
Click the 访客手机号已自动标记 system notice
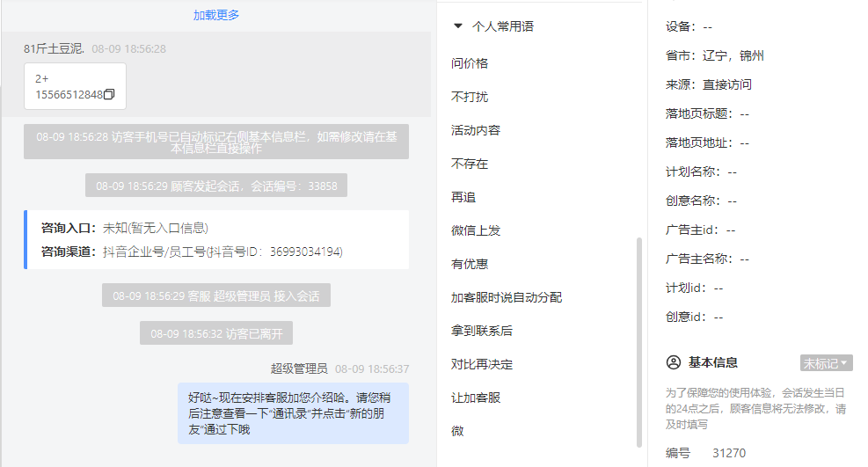coord(215,142)
